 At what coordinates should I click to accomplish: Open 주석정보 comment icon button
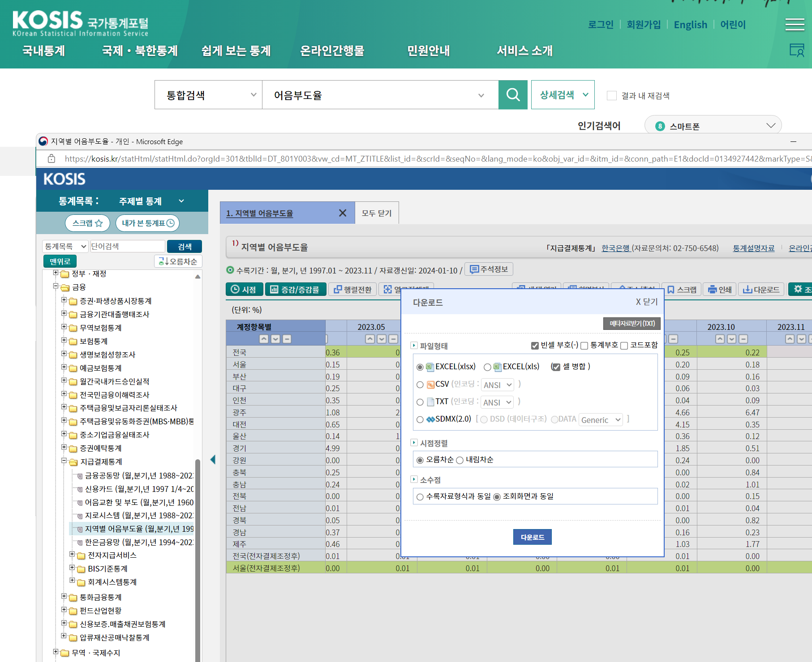(489, 269)
